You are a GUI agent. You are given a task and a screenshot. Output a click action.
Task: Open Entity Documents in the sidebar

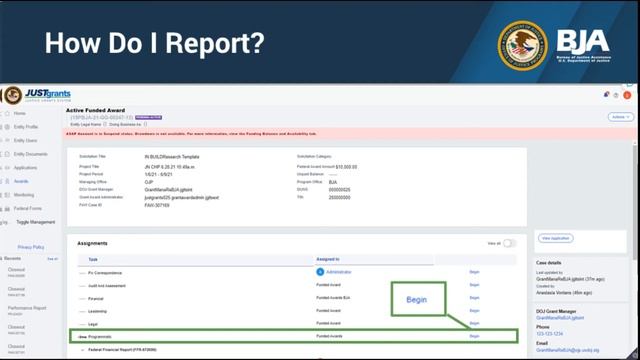coord(31,154)
